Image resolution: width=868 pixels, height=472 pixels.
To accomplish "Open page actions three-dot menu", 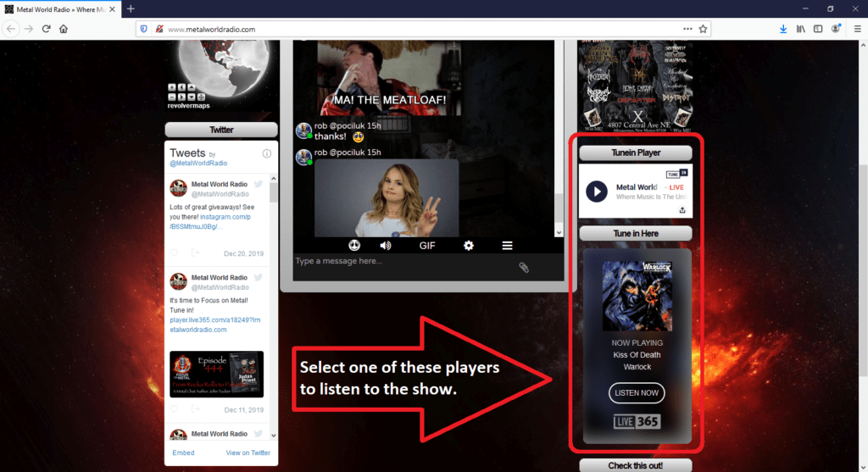I will click(687, 29).
